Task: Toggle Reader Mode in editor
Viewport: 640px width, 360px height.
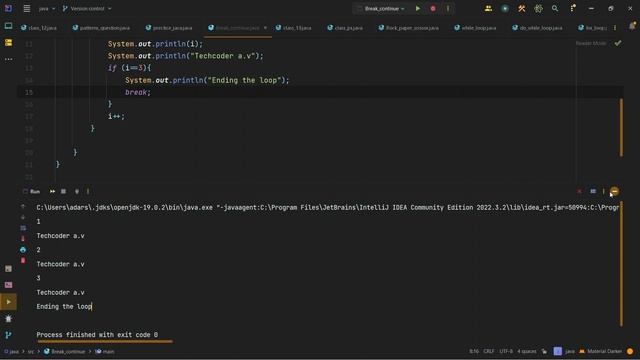Action: pos(591,43)
